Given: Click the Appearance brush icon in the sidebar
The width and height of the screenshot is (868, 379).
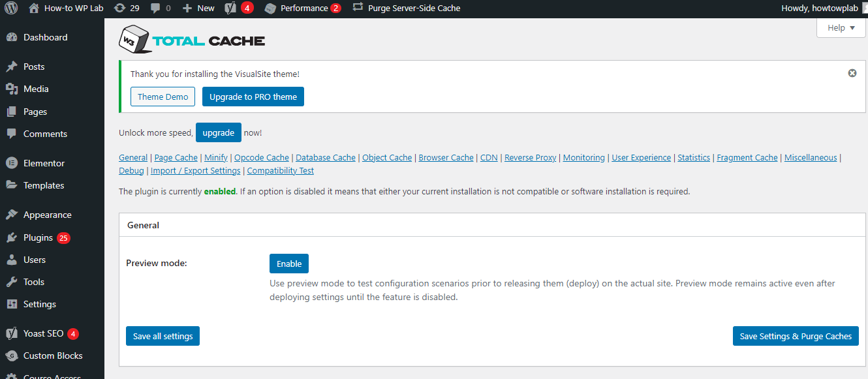Looking at the screenshot, I should click(12, 215).
